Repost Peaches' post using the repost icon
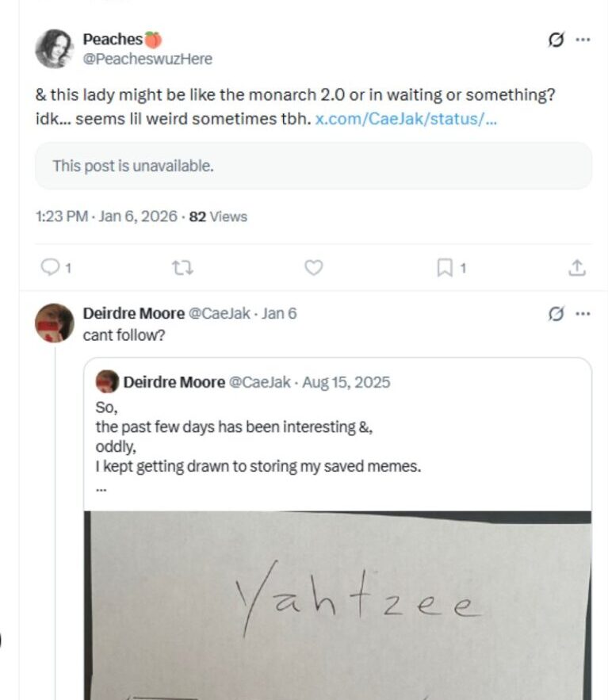This screenshot has height=700, width=608. pyautogui.click(x=182, y=268)
